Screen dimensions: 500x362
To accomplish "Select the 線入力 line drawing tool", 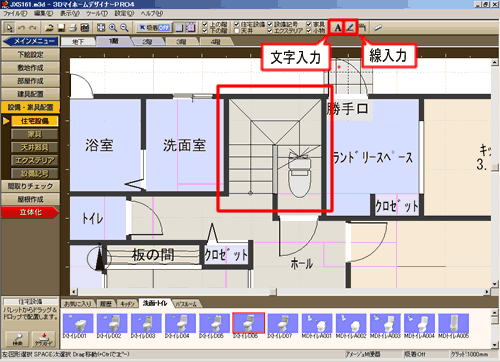I will click(350, 28).
